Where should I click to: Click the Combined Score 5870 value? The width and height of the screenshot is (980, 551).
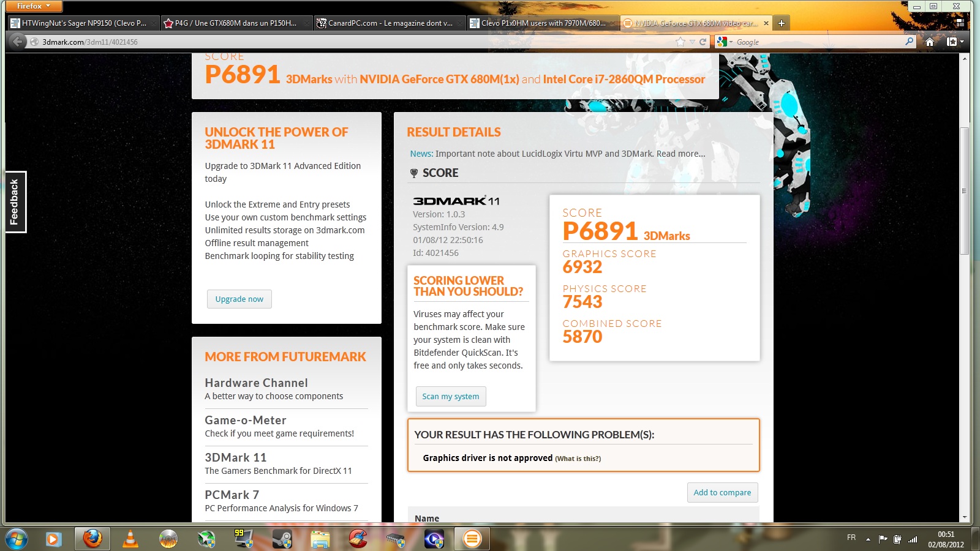582,337
